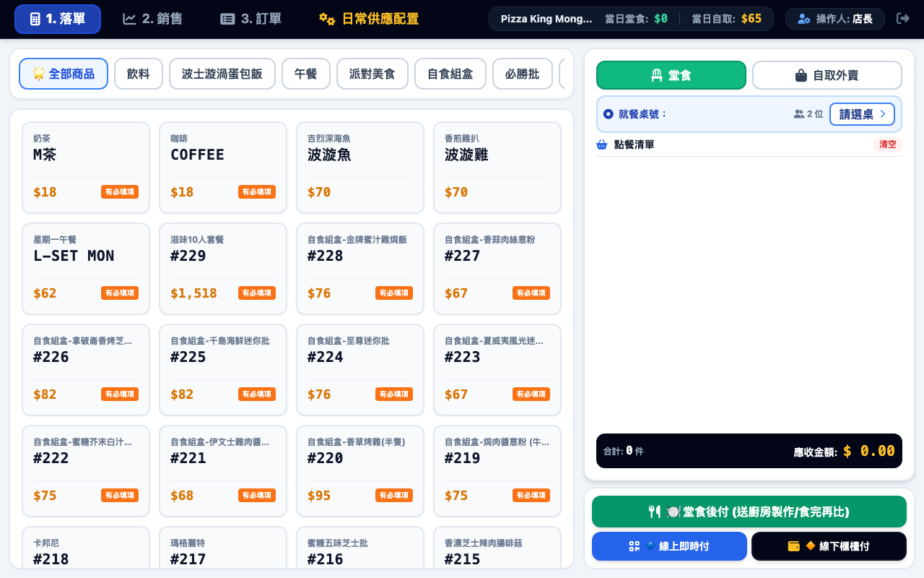Click the star icon in 全部商品 chip
924x578 pixels.
click(x=38, y=74)
